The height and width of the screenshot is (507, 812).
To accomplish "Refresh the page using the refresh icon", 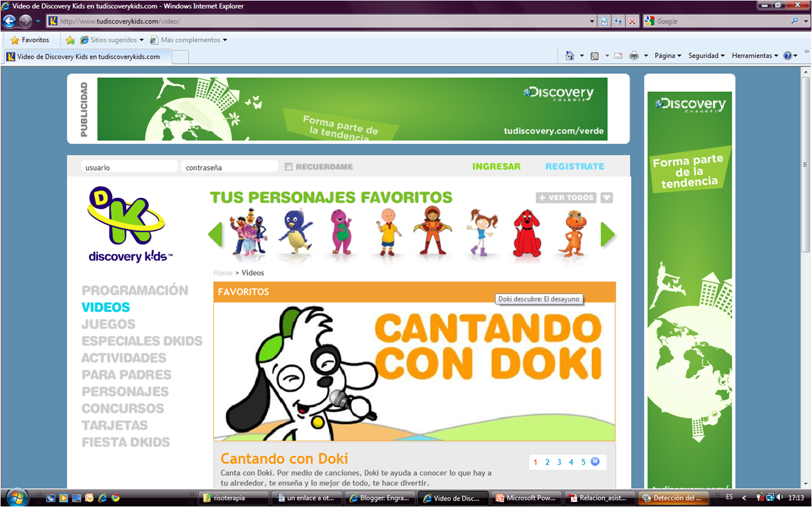I will click(618, 21).
